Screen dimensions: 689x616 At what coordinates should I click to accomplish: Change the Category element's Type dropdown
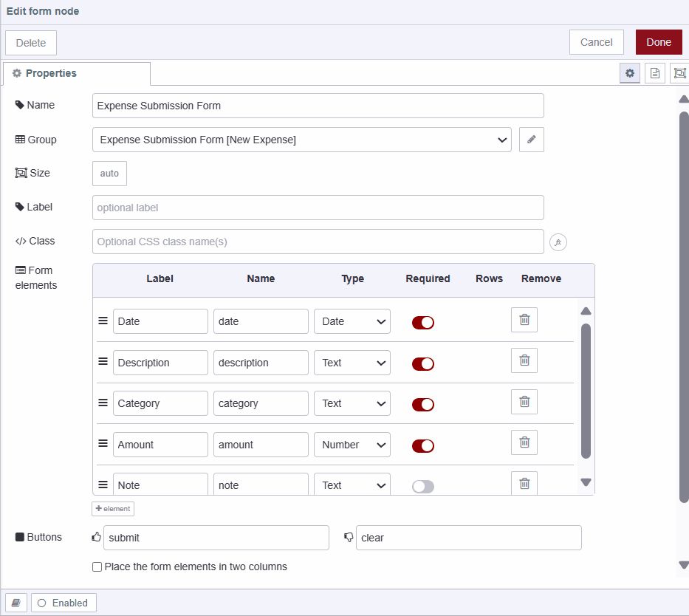(x=352, y=403)
